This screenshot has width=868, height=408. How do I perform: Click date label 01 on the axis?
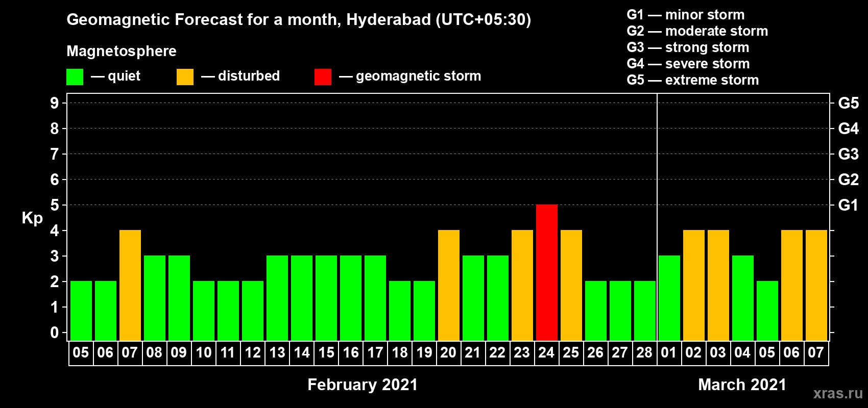click(669, 352)
